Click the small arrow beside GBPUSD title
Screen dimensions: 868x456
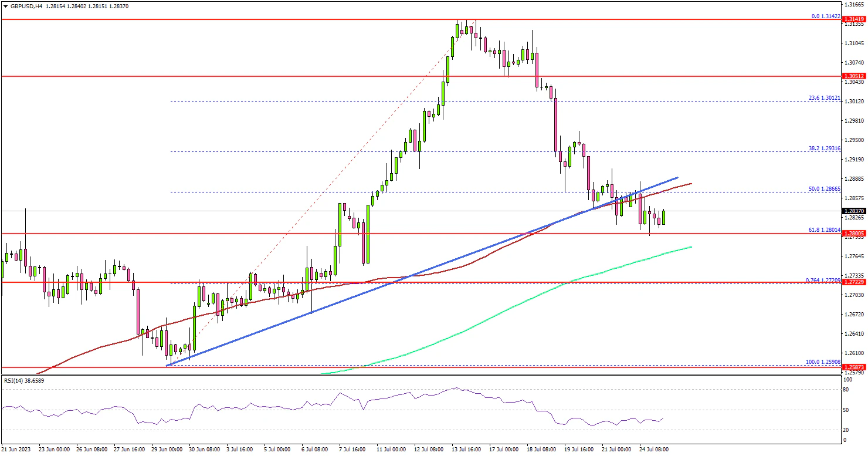pos(4,6)
